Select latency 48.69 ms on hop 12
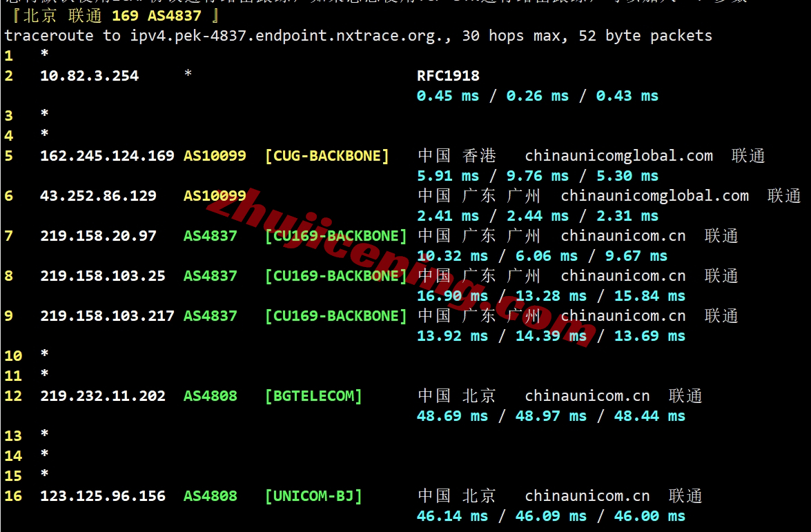 pos(453,416)
